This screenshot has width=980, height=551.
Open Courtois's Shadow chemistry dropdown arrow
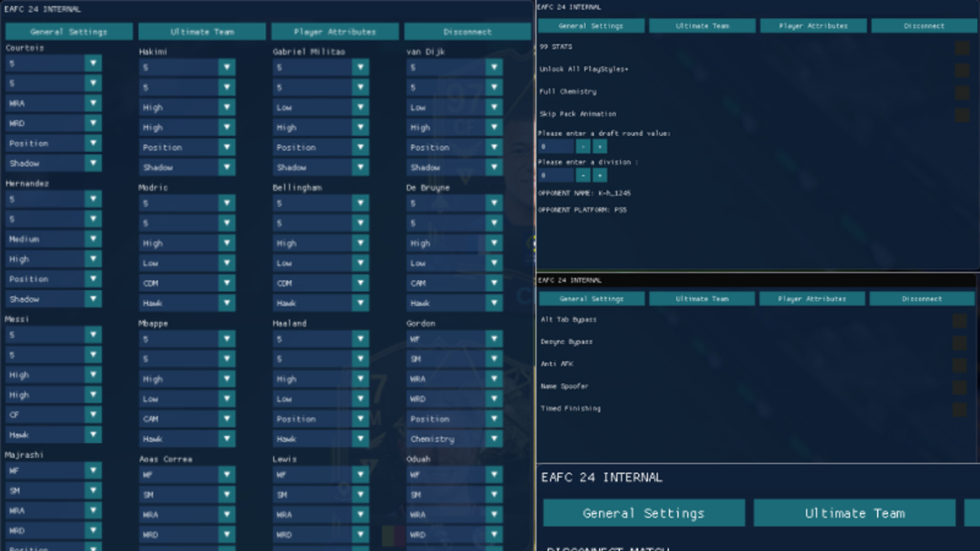pos(93,163)
